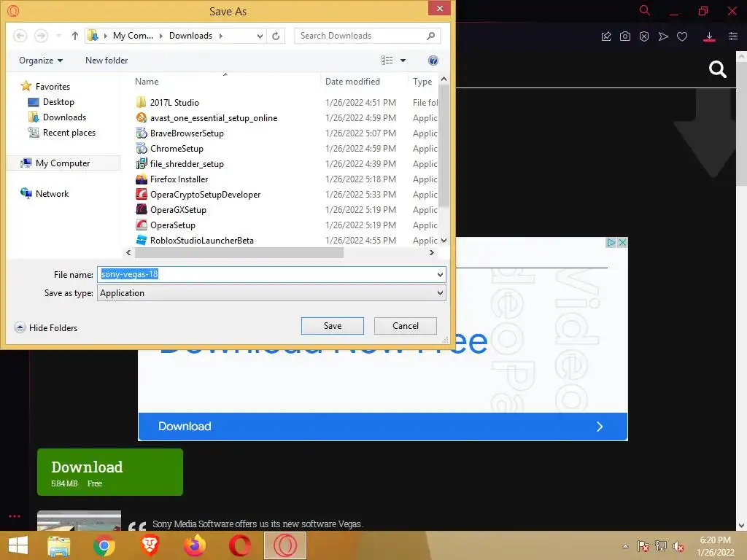Select My Com... in address path

coord(133,36)
